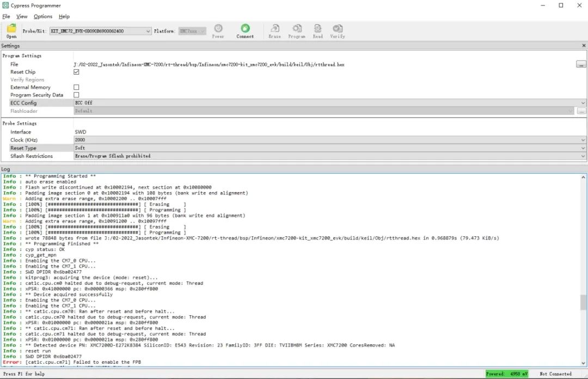This screenshot has height=379, width=588.
Task: Click the Detected device PN log line
Action: 199,345
